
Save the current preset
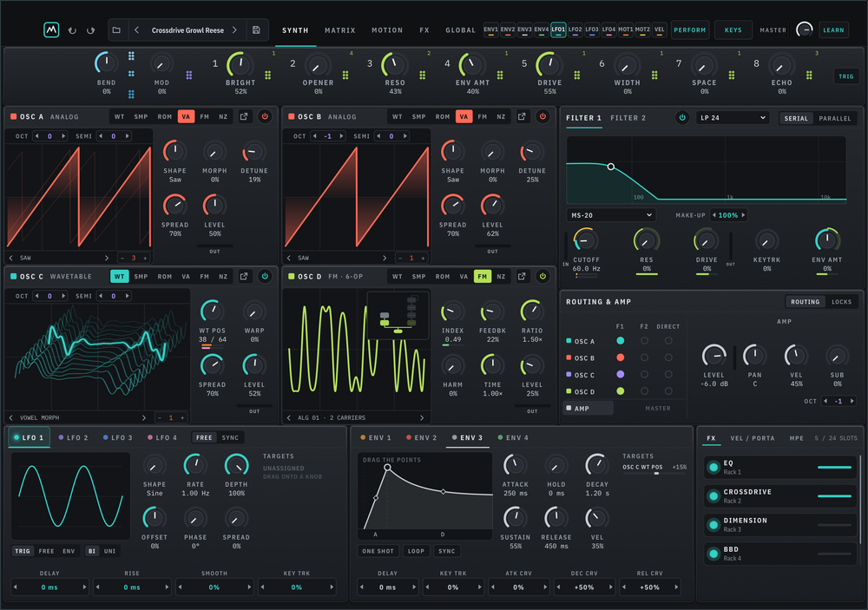point(256,30)
